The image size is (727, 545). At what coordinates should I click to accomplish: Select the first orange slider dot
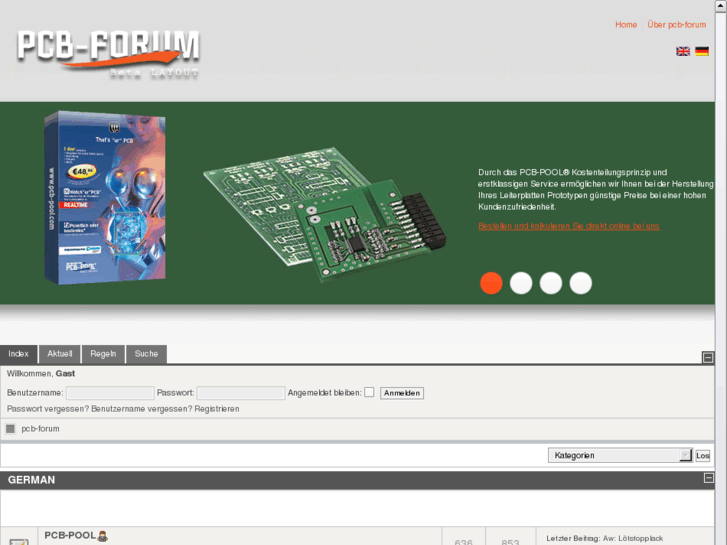click(491, 283)
